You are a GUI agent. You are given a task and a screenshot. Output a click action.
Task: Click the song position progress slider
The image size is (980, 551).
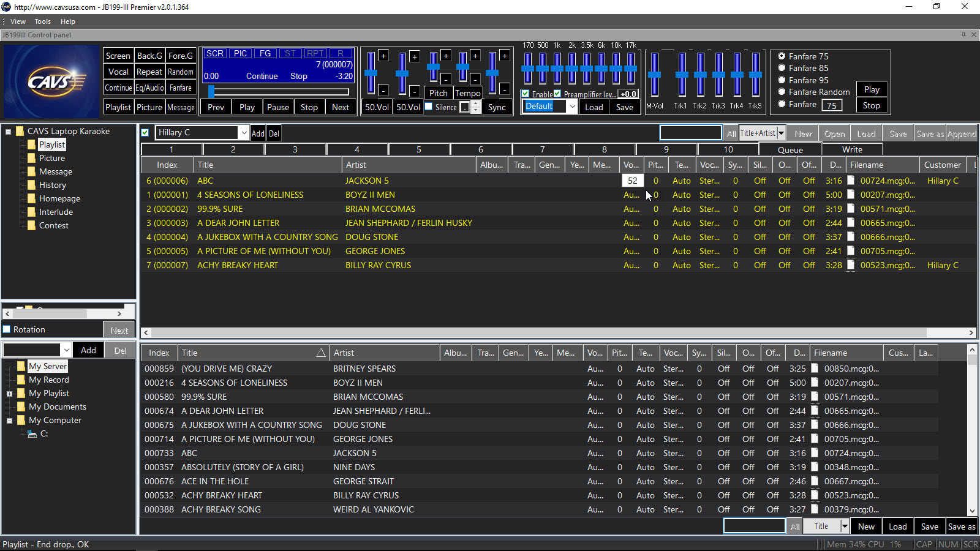tap(279, 92)
